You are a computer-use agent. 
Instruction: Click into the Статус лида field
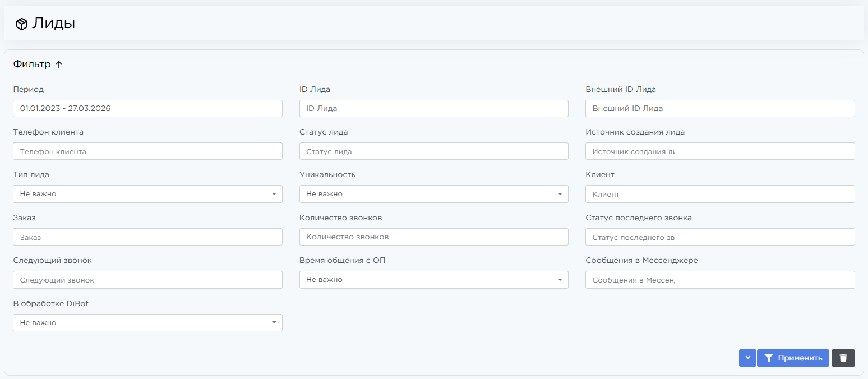coord(433,151)
